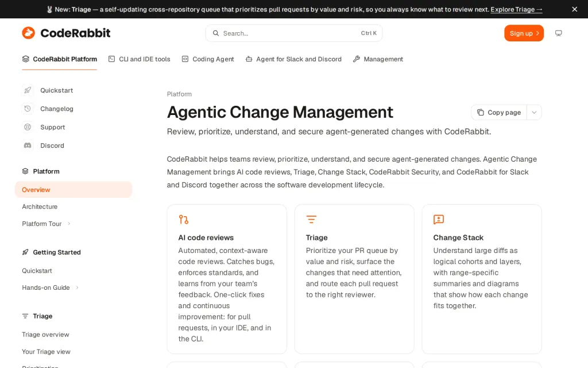Click the Agentic Change Management heading
Viewport: 588px width, 368px height.
pyautogui.click(x=280, y=112)
